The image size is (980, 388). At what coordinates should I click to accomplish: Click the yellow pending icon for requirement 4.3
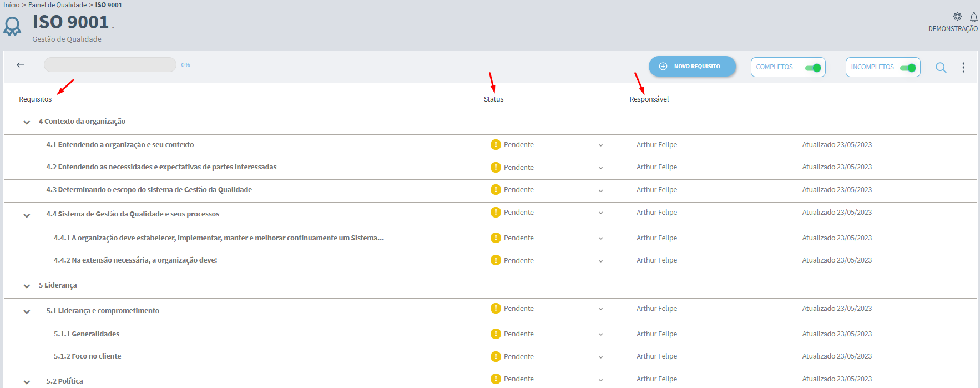point(496,189)
